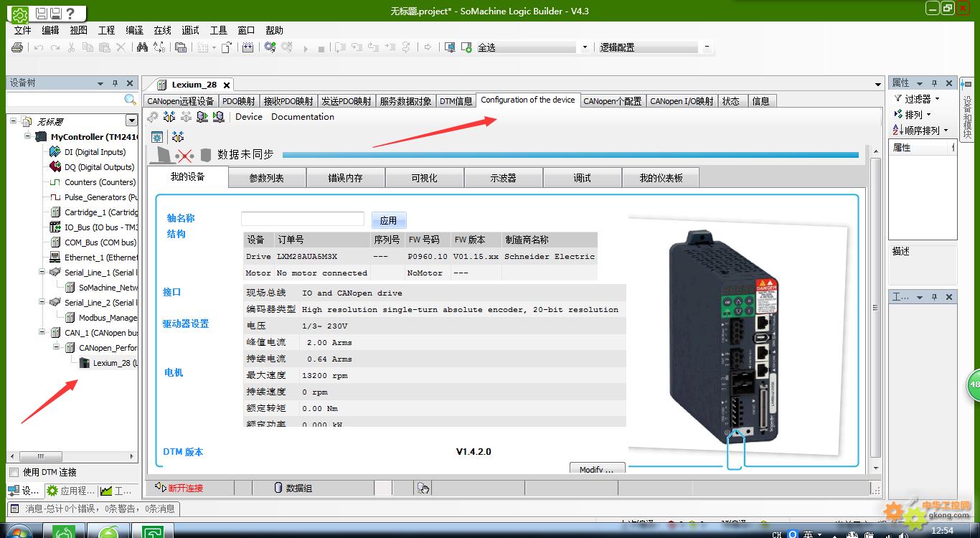The width and height of the screenshot is (980, 538).
Task: Click the red X disconnected icon
Action: tap(185, 156)
